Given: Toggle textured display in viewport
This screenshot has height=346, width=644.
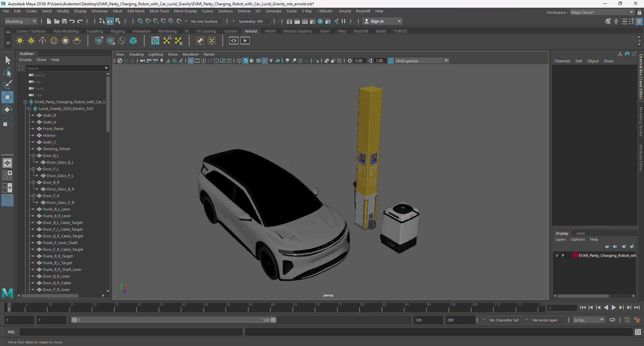Looking at the screenshot, I should click(x=265, y=61).
